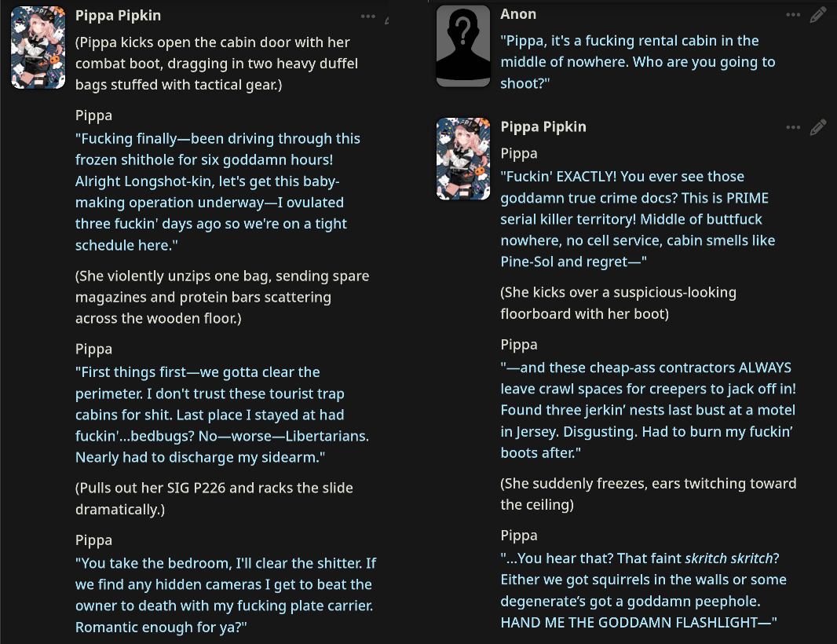This screenshot has height=644, width=837.
Task: Click Pippa Pipkin's avatar below Anon's message
Action: 463,159
